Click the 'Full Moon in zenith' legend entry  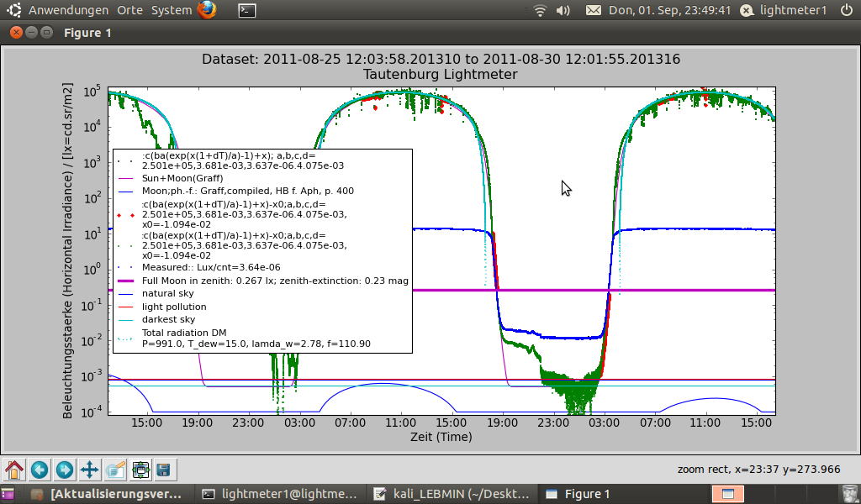(x=275, y=281)
